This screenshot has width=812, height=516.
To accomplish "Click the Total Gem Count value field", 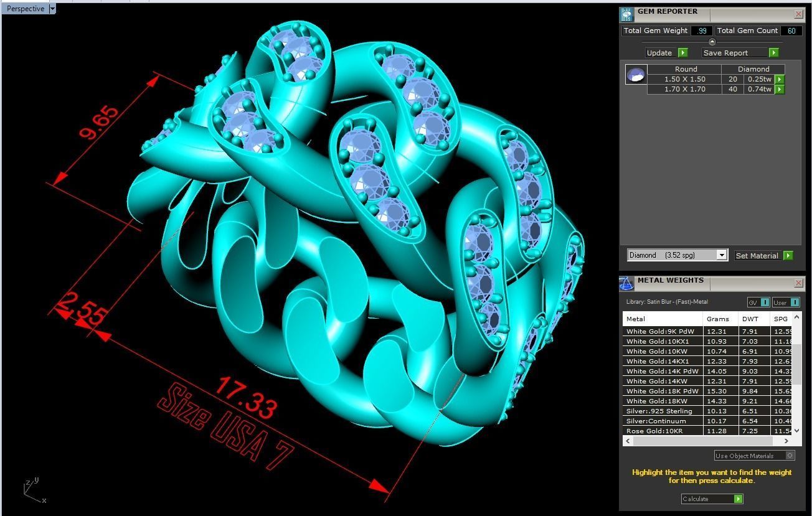I will 791,30.
